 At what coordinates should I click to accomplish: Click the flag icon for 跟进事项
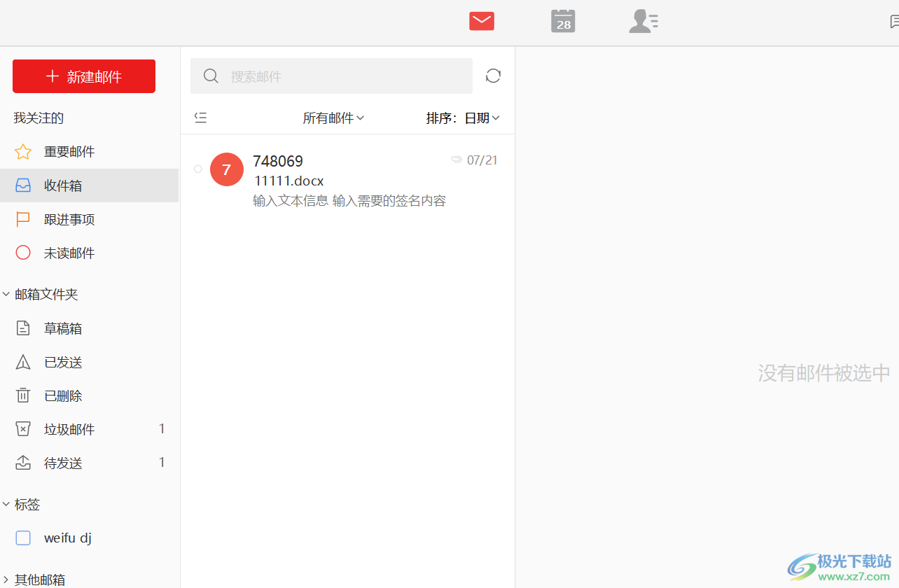click(23, 219)
